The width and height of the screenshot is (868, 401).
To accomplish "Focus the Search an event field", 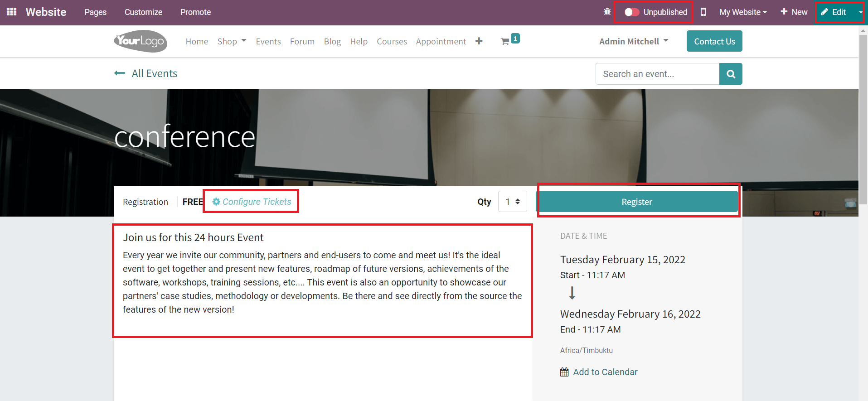I will pos(658,74).
